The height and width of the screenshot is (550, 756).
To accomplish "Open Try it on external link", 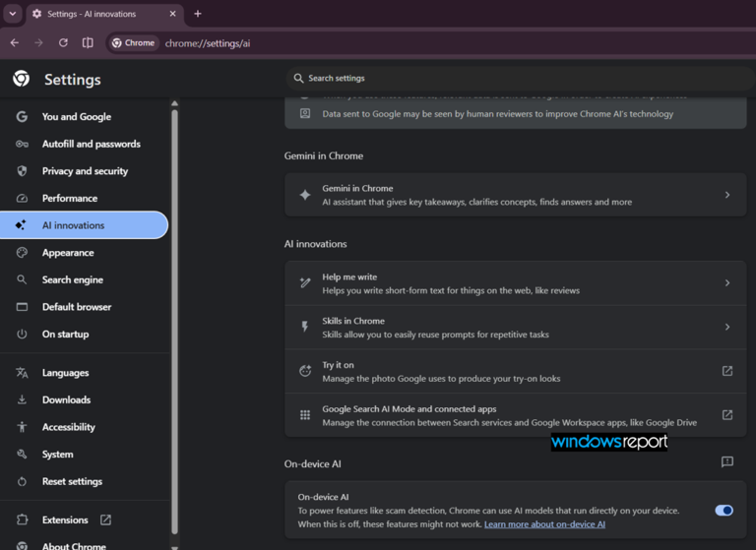I will click(727, 371).
